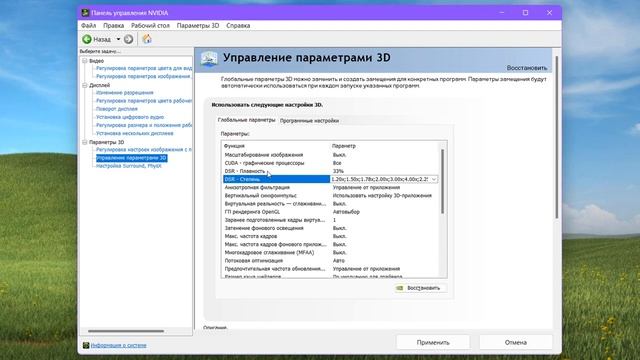Open the Файл menu

point(89,25)
